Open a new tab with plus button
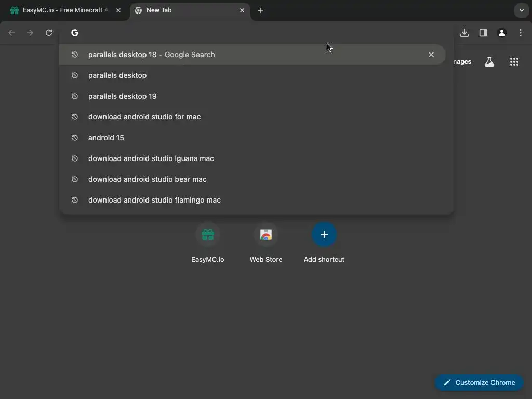The width and height of the screenshot is (532, 399). coord(261,10)
